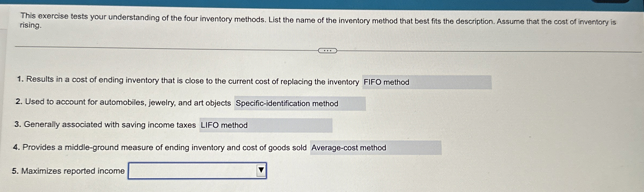Image resolution: width=644 pixels, height=192 pixels.
Task: Click question 4 Provides a middle-ground measure text
Action: pyautogui.click(x=159, y=147)
